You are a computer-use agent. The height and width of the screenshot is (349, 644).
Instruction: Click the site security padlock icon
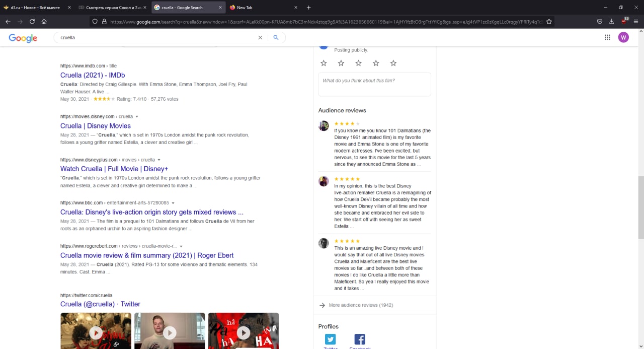(104, 22)
